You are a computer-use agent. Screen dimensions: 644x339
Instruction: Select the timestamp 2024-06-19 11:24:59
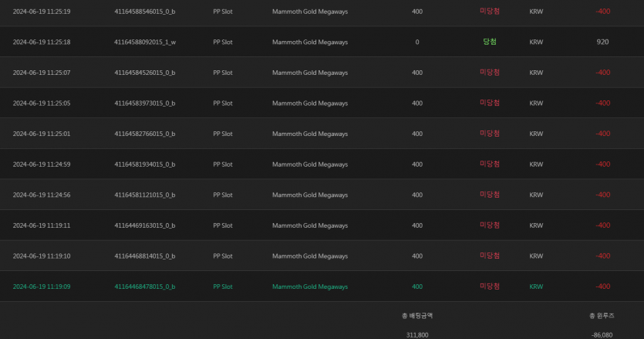tap(42, 164)
